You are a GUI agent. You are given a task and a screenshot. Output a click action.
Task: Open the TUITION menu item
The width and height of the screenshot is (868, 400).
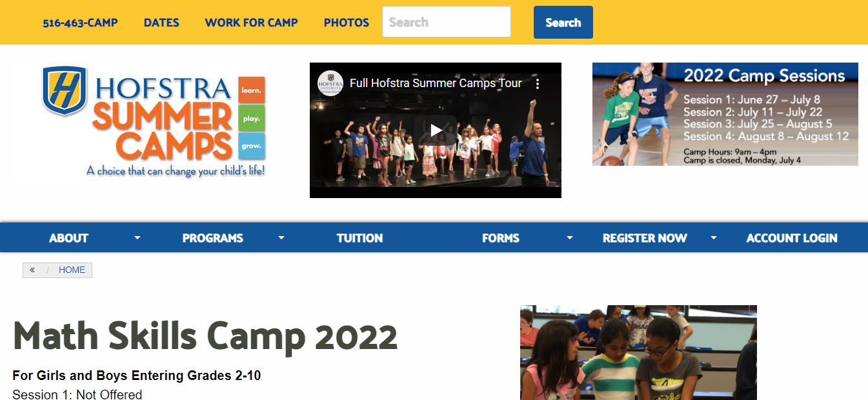point(359,238)
